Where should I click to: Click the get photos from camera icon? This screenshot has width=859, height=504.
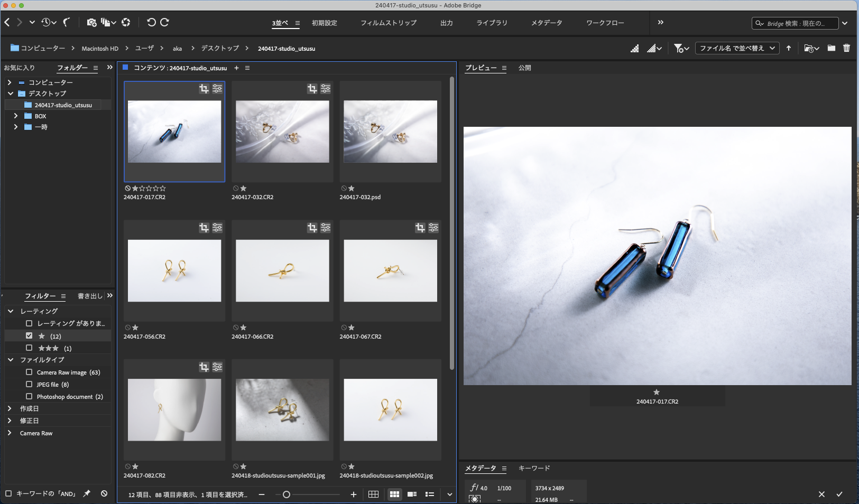[91, 22]
